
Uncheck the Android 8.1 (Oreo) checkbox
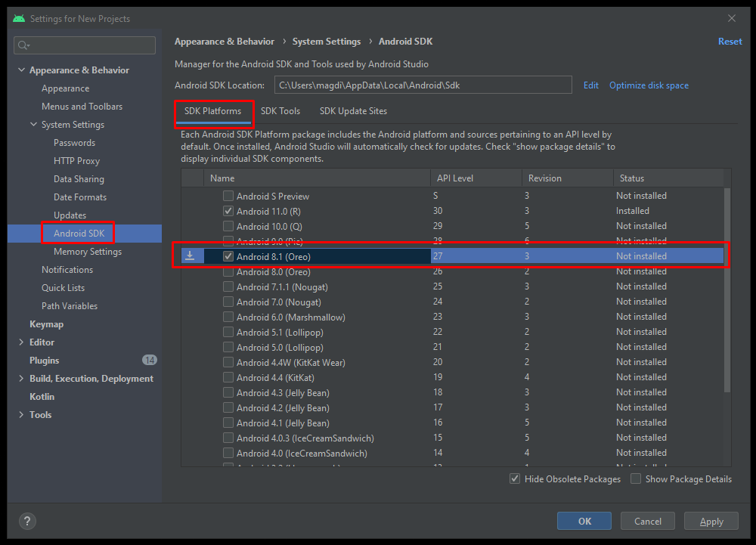[228, 256]
